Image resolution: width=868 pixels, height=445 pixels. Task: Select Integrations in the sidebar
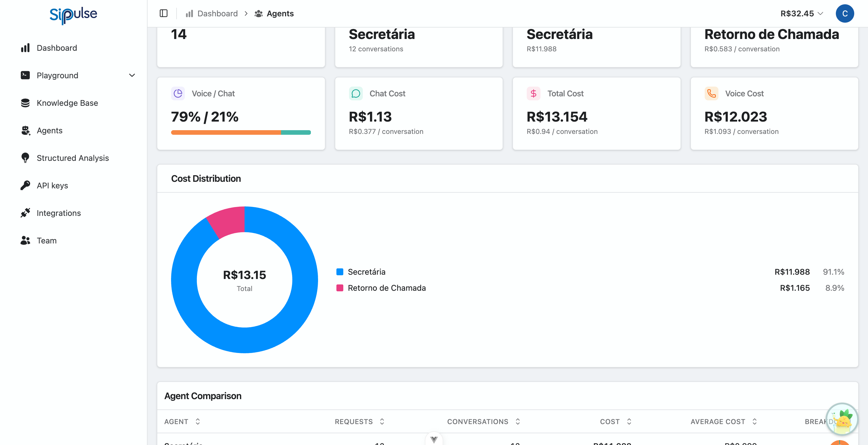point(58,213)
